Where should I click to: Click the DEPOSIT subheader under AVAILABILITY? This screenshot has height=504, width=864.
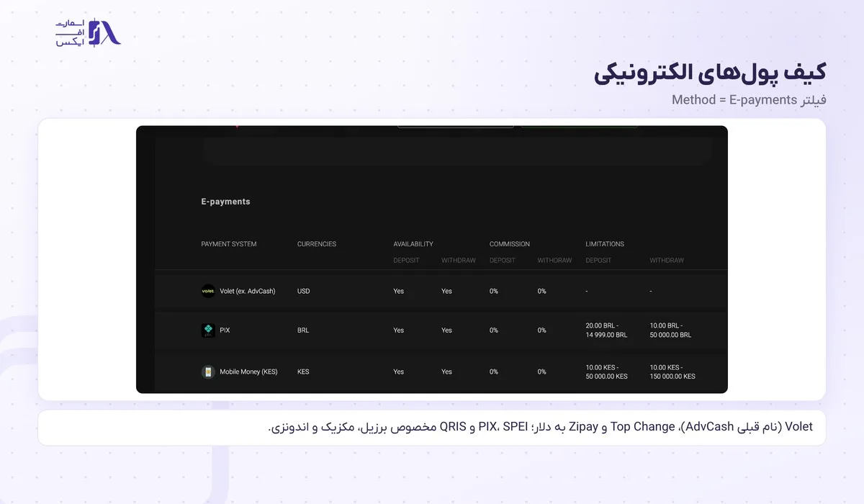click(406, 260)
